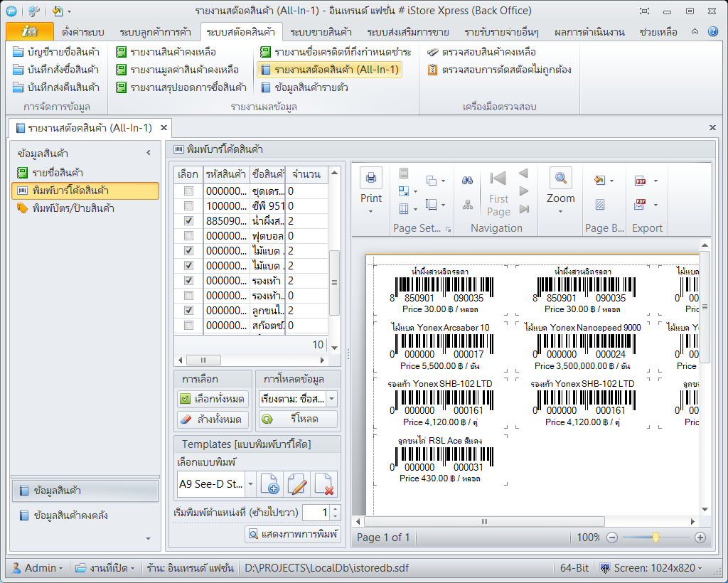Uncheck the ลูกขนไก่ product row checkbox

click(x=188, y=310)
